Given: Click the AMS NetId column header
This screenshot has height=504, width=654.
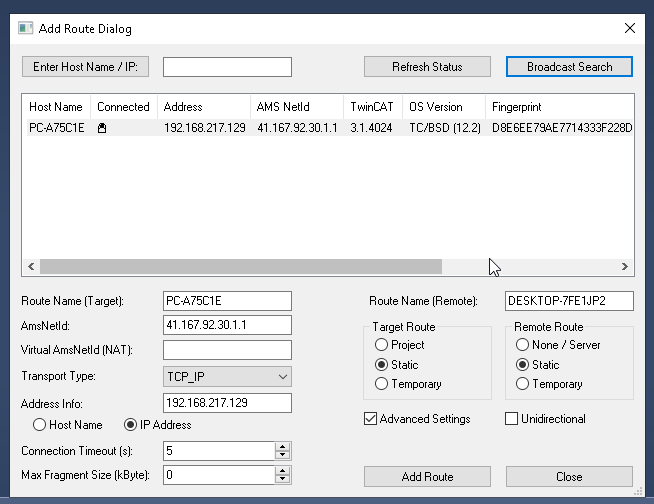Looking at the screenshot, I should coord(297,107).
